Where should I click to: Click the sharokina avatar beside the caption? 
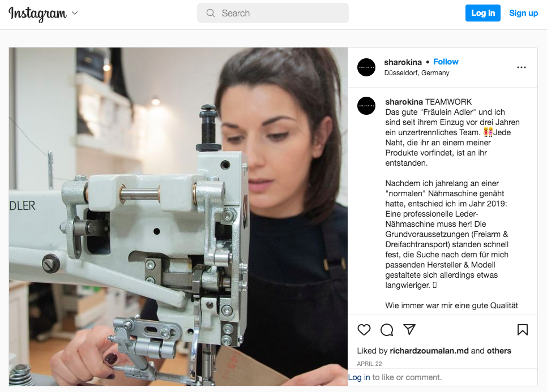pos(366,106)
